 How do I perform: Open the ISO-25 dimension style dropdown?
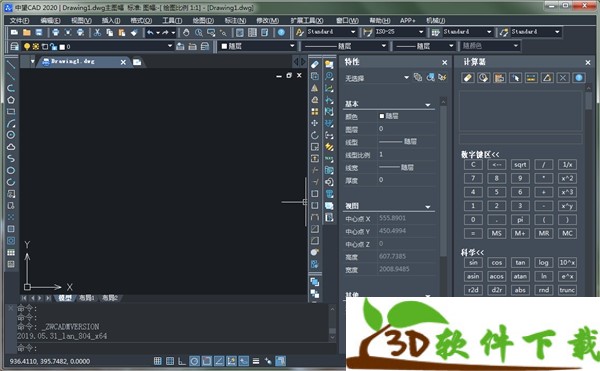coord(421,32)
